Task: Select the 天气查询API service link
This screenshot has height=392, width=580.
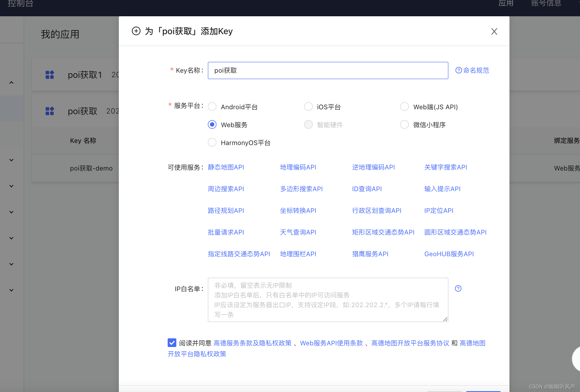Action: 298,232
